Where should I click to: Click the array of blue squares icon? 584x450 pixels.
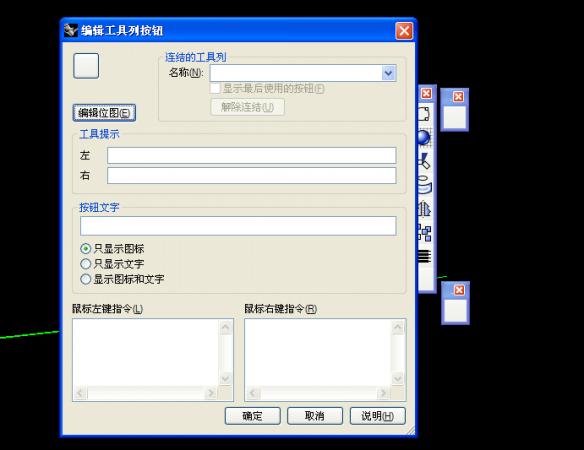click(425, 232)
